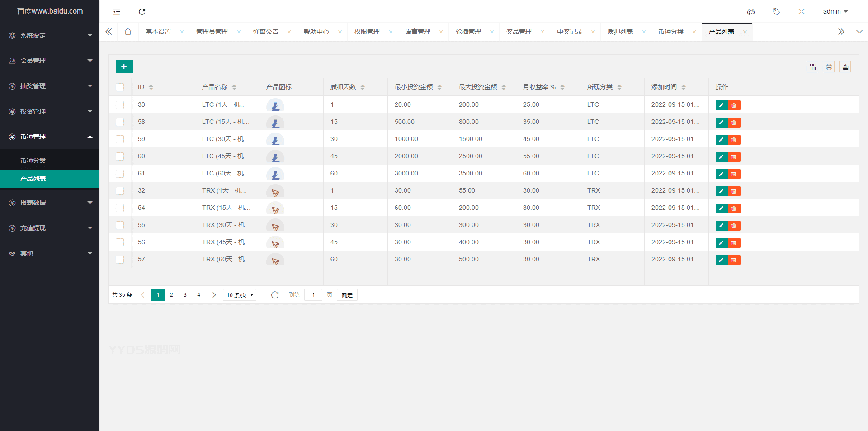The height and width of the screenshot is (431, 868).
Task: Open the 10 条/页 page size dropdown
Action: point(240,295)
